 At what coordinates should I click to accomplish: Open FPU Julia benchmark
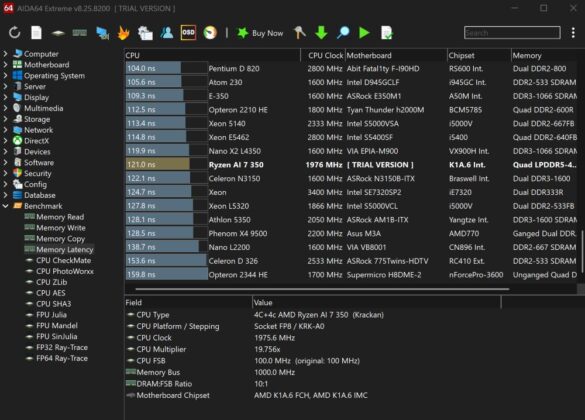click(x=51, y=314)
